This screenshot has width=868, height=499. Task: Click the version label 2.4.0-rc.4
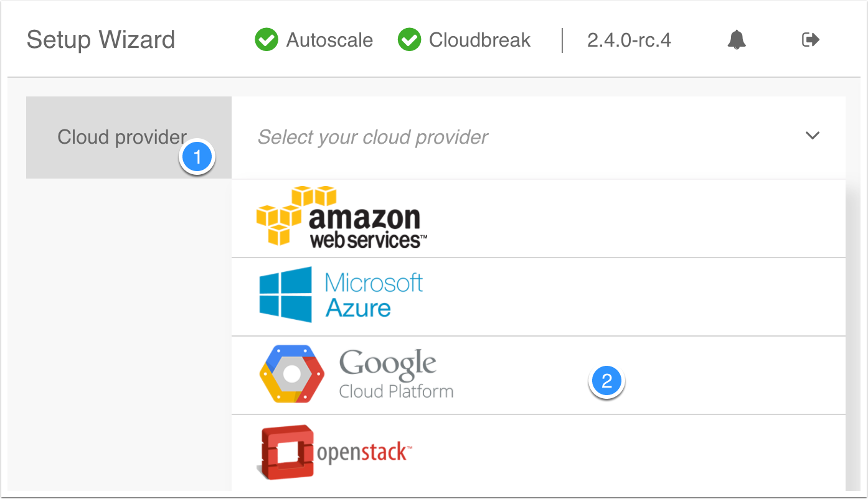click(628, 40)
